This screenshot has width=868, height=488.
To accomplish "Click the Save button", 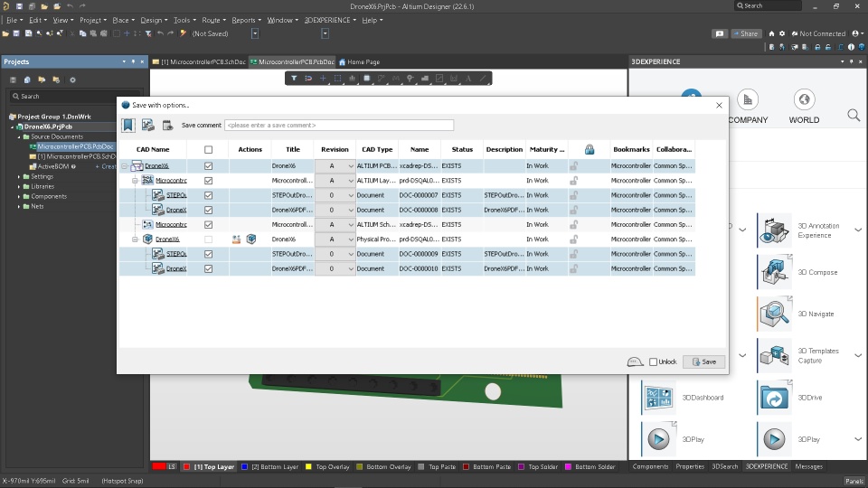I will [704, 361].
